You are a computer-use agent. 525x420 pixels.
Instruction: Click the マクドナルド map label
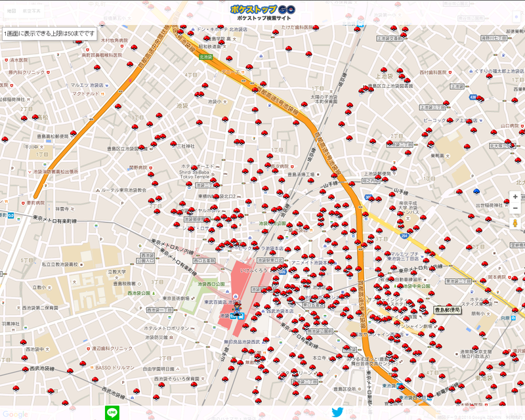point(86,93)
